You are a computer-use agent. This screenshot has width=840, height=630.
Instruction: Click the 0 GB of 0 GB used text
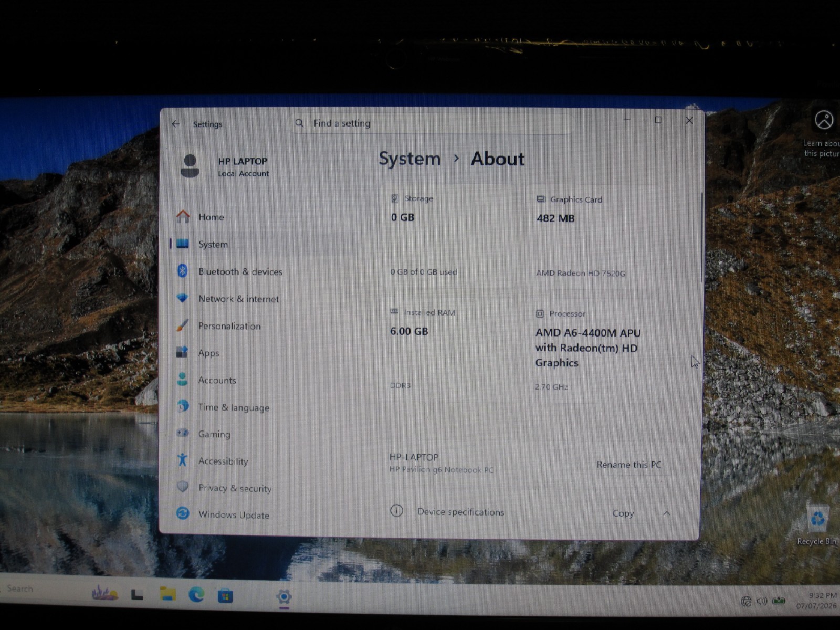point(424,272)
